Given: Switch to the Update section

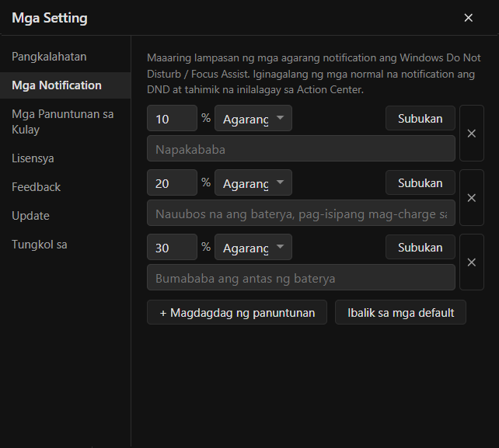Looking at the screenshot, I should click(x=65, y=216).
